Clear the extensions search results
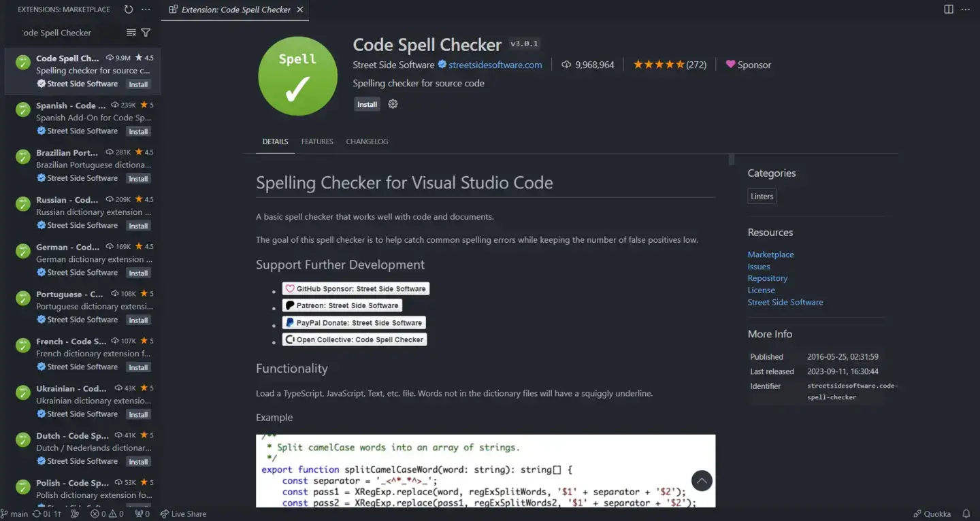This screenshot has height=521, width=980. 131,33
